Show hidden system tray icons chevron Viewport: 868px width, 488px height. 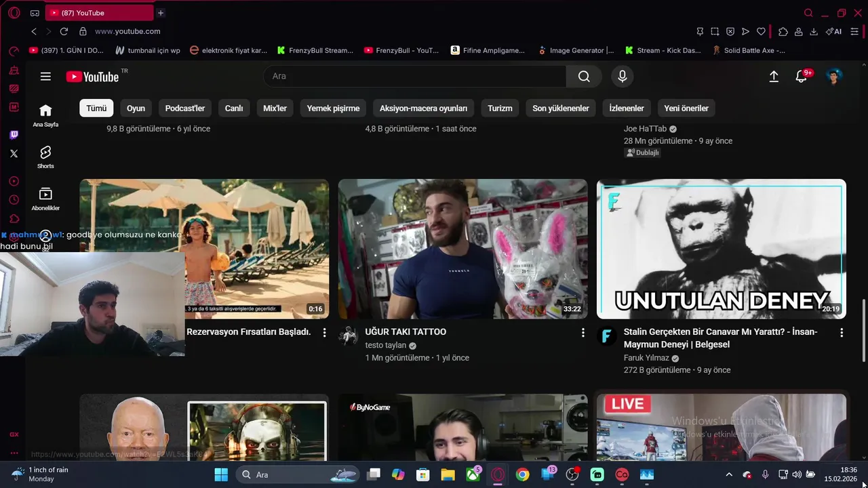point(729,474)
